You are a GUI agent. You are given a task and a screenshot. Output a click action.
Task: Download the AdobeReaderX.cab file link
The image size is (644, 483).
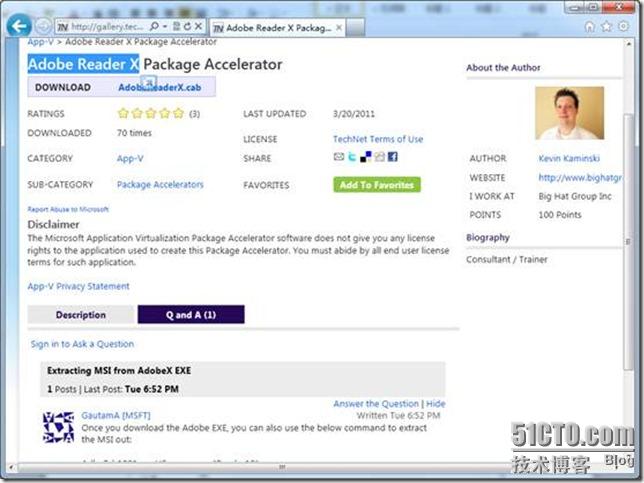click(159, 87)
